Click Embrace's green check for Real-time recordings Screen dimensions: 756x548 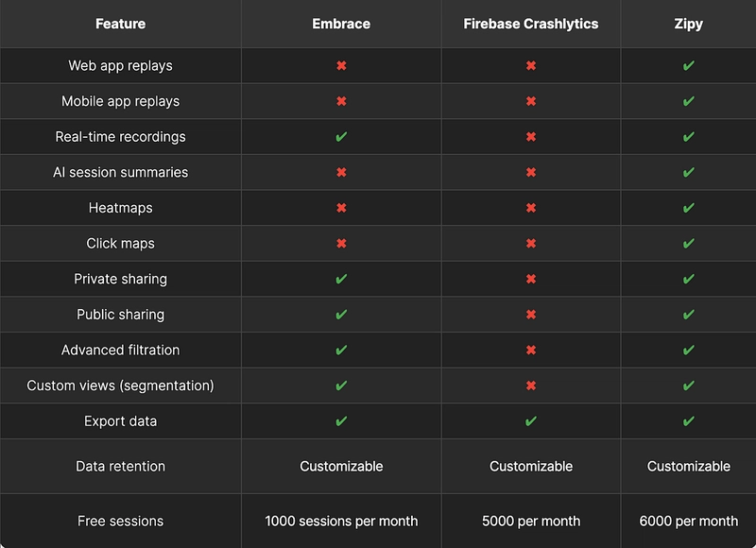(341, 137)
